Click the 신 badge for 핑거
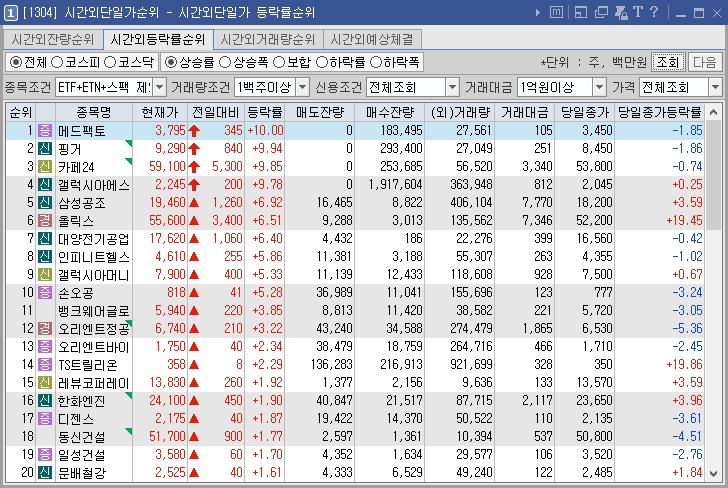The height and width of the screenshot is (488, 728). (45, 149)
